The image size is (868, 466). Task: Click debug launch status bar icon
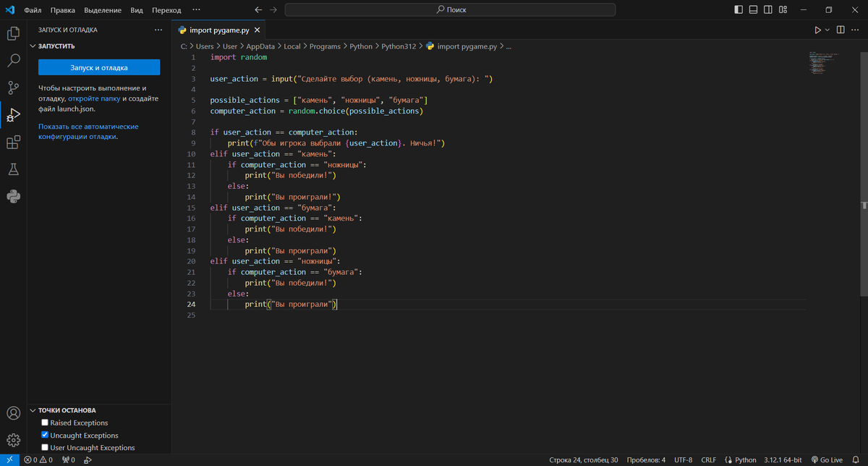[x=87, y=459]
